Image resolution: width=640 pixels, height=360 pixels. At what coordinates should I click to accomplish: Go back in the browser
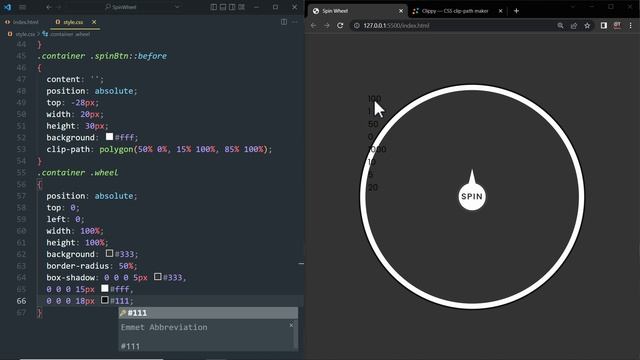(x=313, y=25)
